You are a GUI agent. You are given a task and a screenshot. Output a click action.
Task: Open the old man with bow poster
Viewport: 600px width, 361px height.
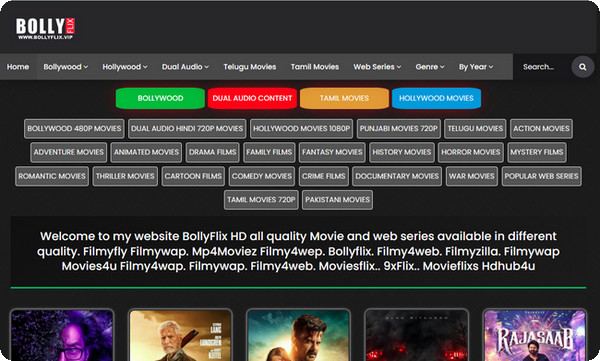click(180, 335)
